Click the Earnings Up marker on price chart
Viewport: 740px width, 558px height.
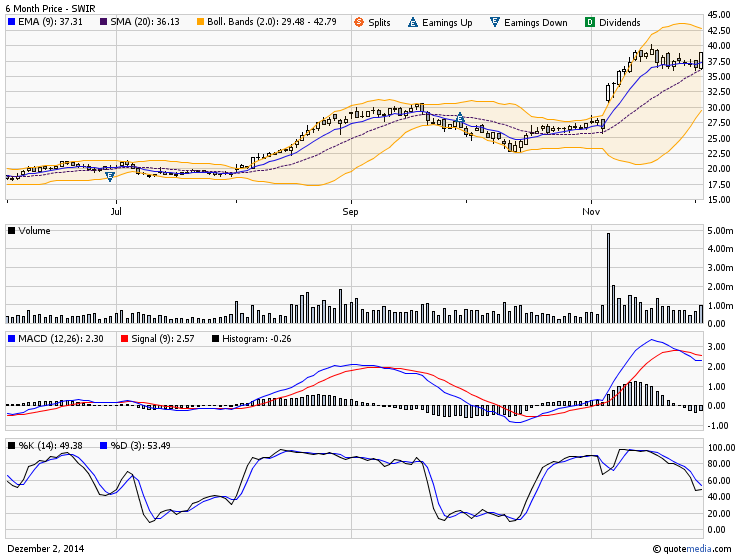click(461, 118)
